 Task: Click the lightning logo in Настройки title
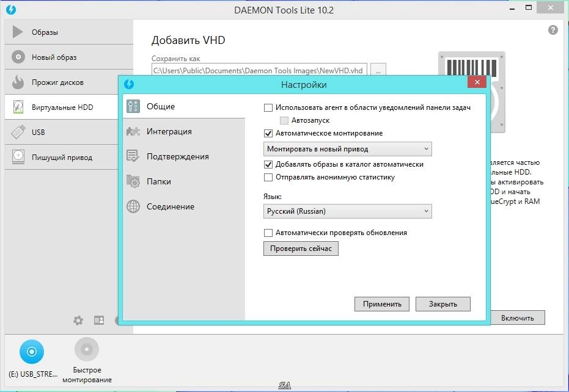129,84
